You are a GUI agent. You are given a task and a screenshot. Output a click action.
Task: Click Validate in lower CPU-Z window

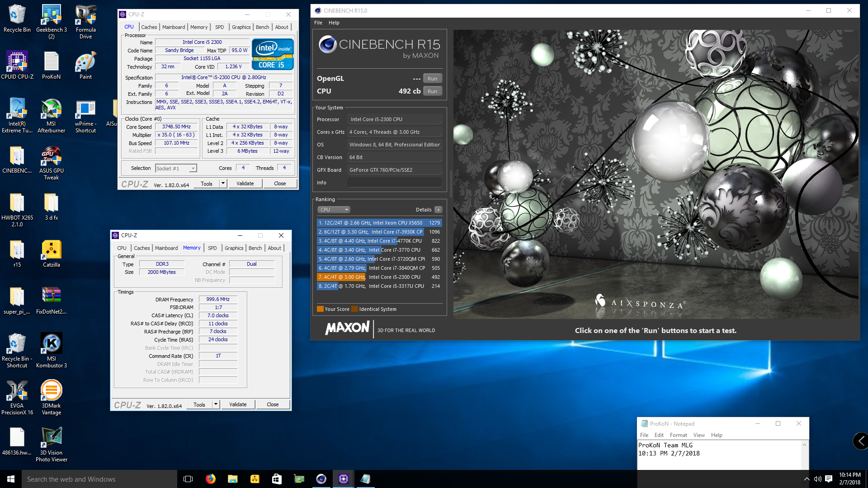click(238, 404)
